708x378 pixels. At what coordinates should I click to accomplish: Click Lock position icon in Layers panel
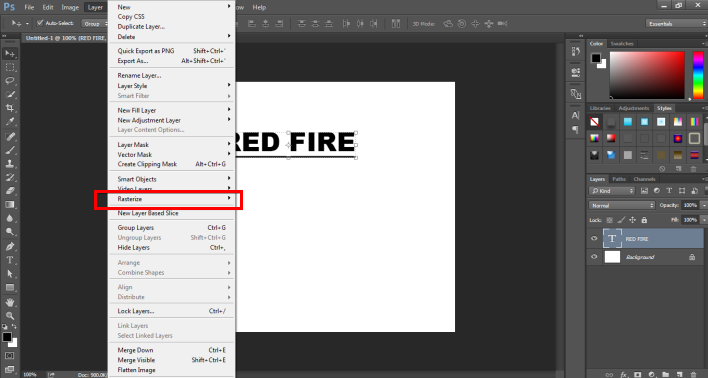pyautogui.click(x=633, y=220)
